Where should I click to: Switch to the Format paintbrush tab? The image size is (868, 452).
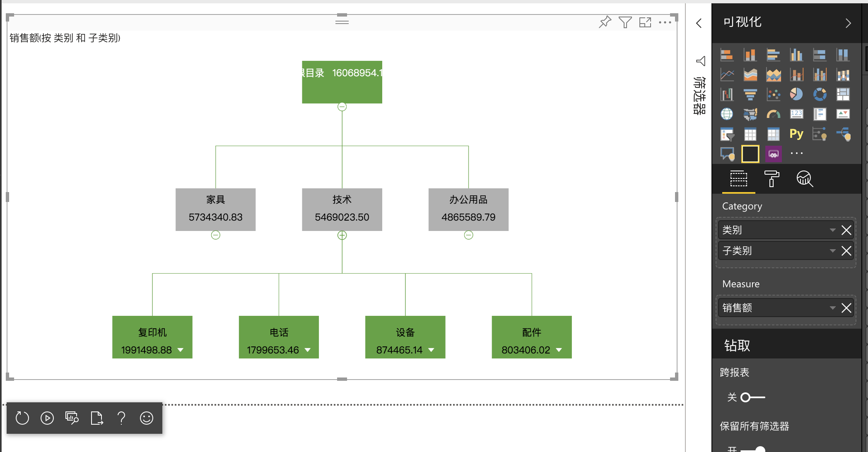point(772,179)
